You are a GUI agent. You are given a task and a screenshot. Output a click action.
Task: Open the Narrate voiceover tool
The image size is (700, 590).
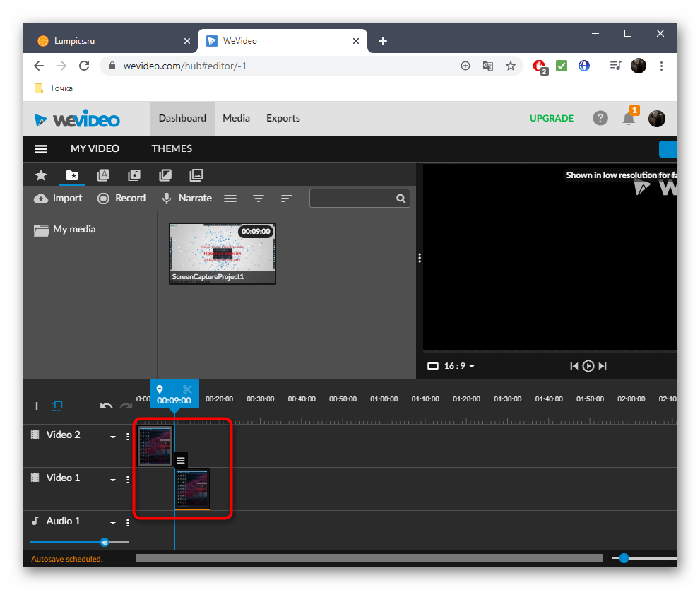(x=186, y=199)
